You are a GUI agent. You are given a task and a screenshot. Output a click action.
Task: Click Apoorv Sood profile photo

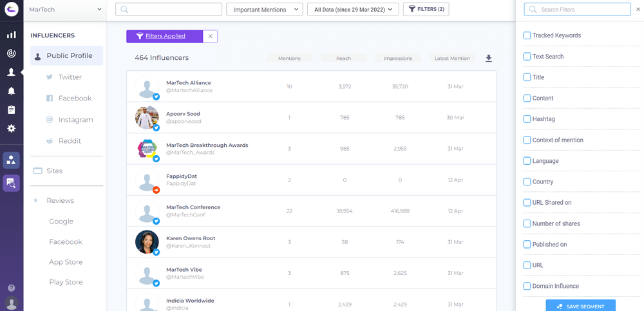pyautogui.click(x=147, y=118)
